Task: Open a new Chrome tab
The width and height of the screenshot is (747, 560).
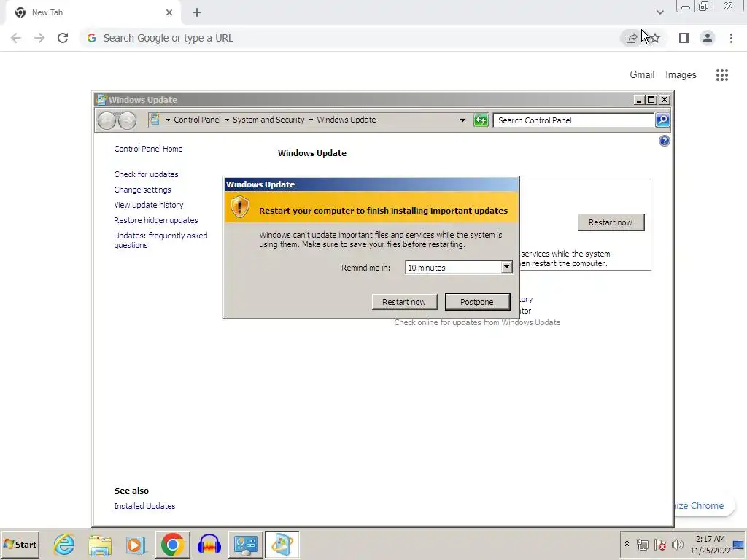Action: pos(197,12)
